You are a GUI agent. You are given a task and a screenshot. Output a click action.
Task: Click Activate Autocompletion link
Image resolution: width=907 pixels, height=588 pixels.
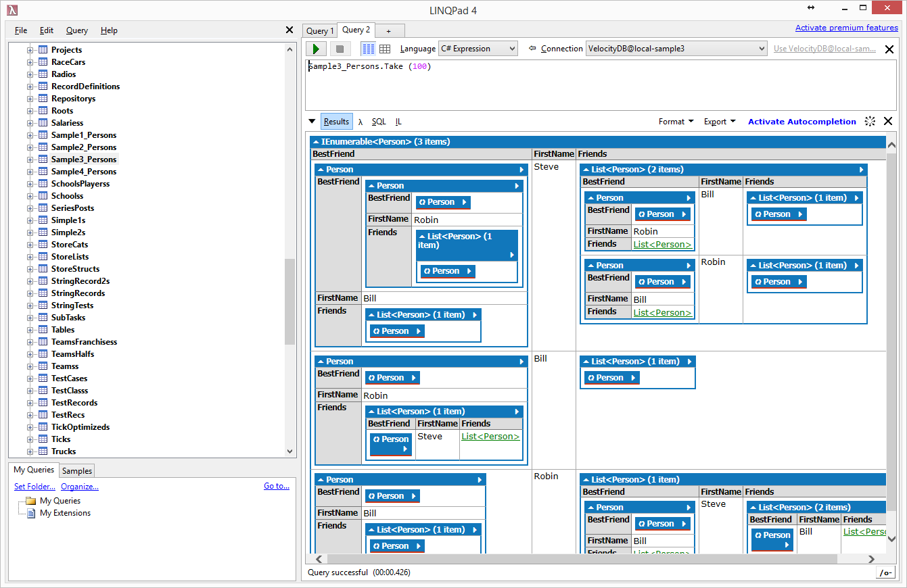[x=802, y=122]
